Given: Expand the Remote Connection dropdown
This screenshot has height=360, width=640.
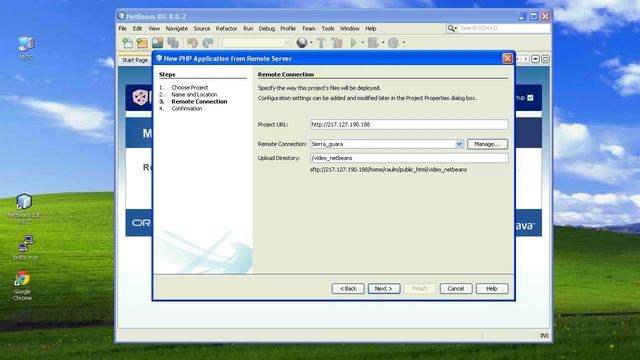Looking at the screenshot, I should pos(459,144).
